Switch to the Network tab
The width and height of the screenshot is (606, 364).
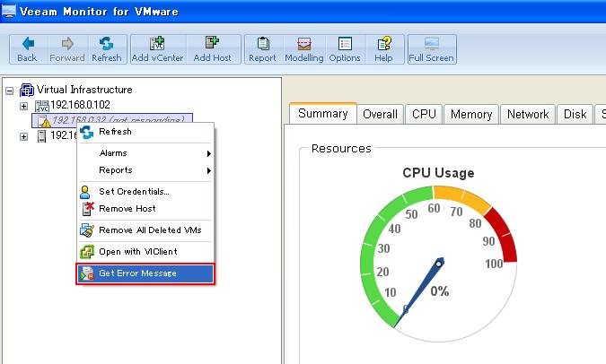pyautogui.click(x=528, y=114)
